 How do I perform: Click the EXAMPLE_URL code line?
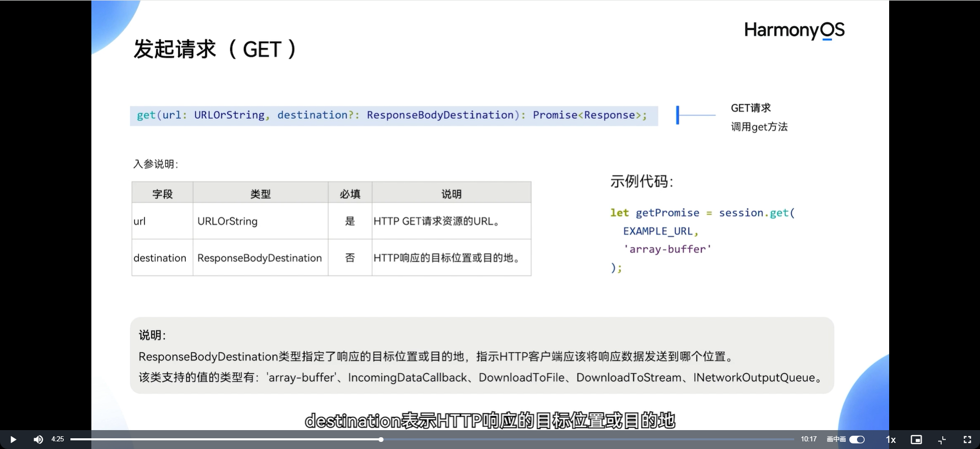660,231
